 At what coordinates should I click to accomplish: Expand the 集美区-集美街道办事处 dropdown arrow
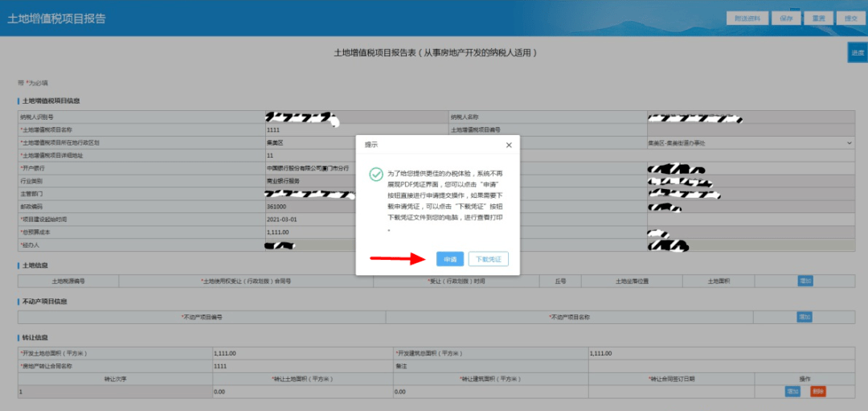(x=850, y=143)
